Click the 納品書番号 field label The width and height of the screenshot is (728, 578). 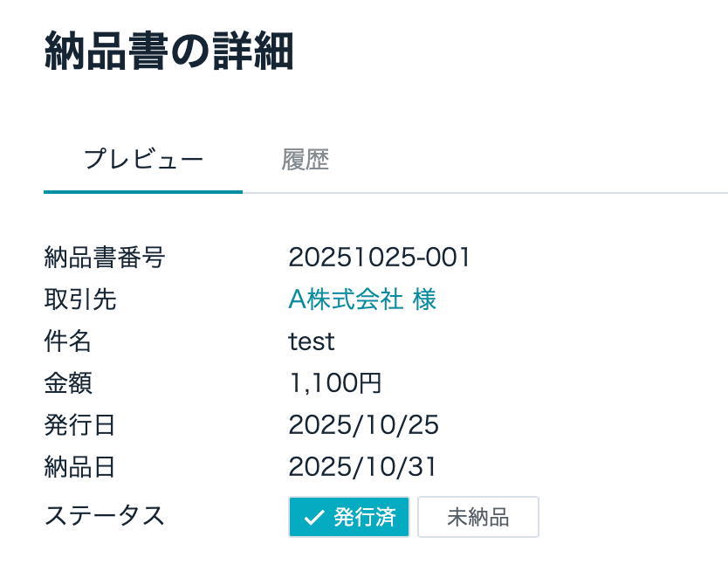(104, 258)
